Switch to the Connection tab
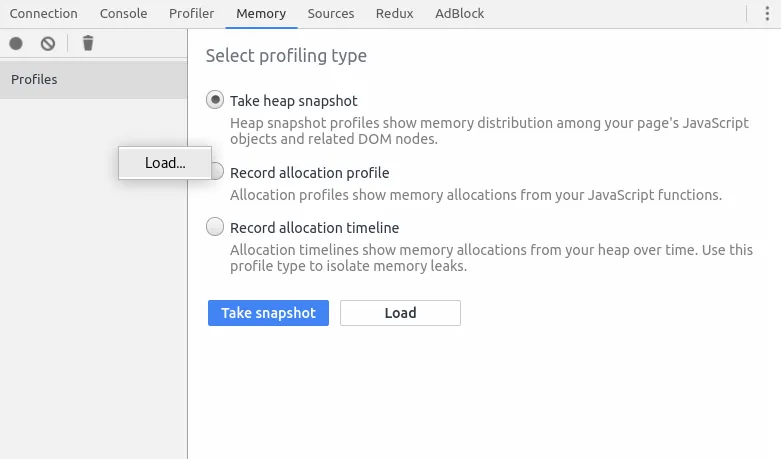The width and height of the screenshot is (781, 459). coord(43,14)
